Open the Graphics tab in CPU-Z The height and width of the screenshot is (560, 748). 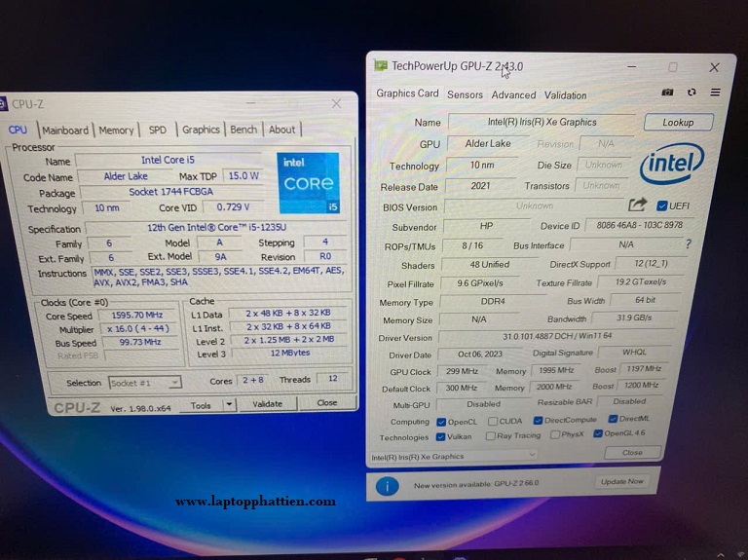click(201, 130)
